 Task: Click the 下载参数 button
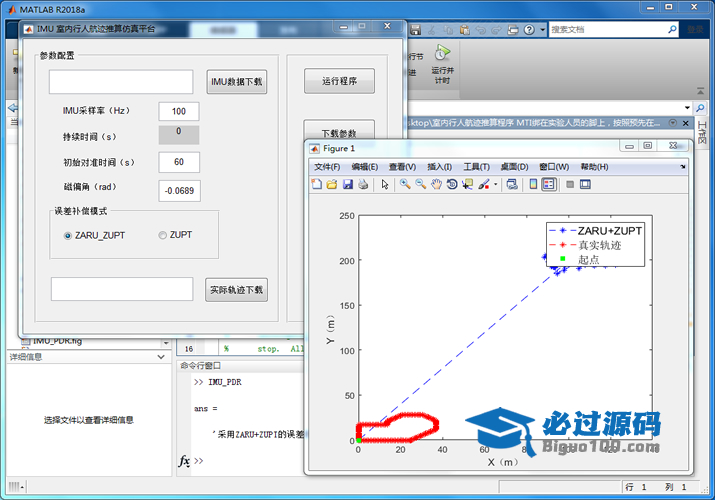(x=339, y=130)
